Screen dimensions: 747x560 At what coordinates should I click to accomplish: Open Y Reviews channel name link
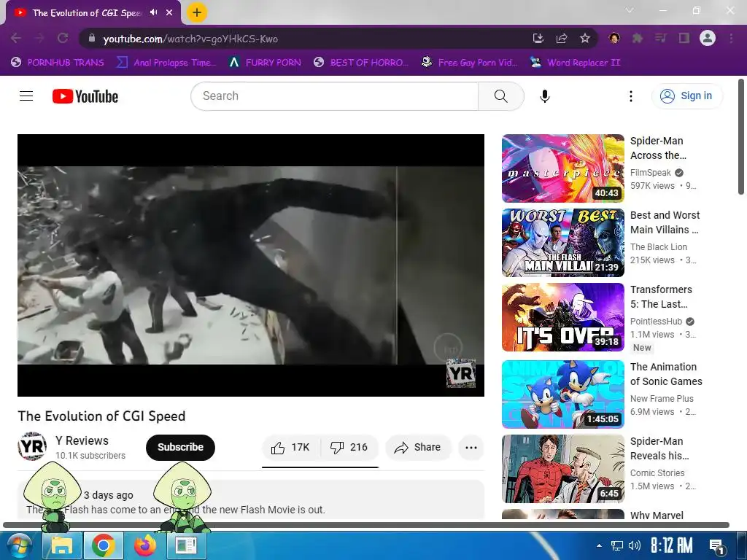[x=82, y=440]
